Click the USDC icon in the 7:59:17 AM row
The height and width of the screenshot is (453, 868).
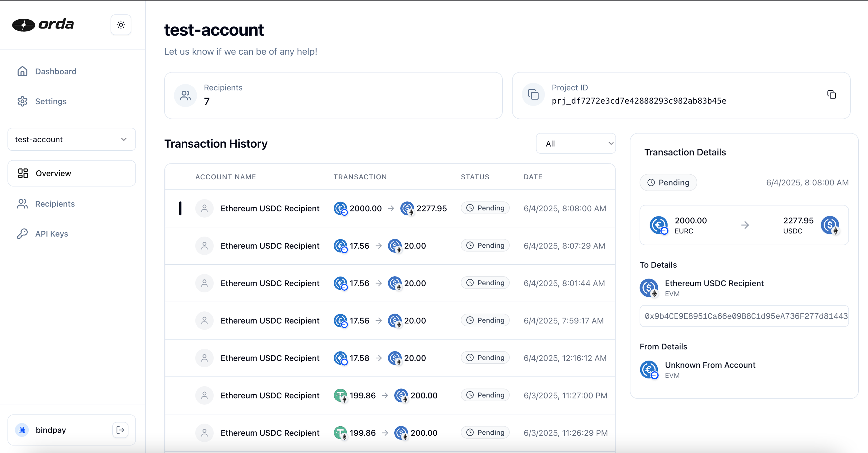tap(395, 321)
